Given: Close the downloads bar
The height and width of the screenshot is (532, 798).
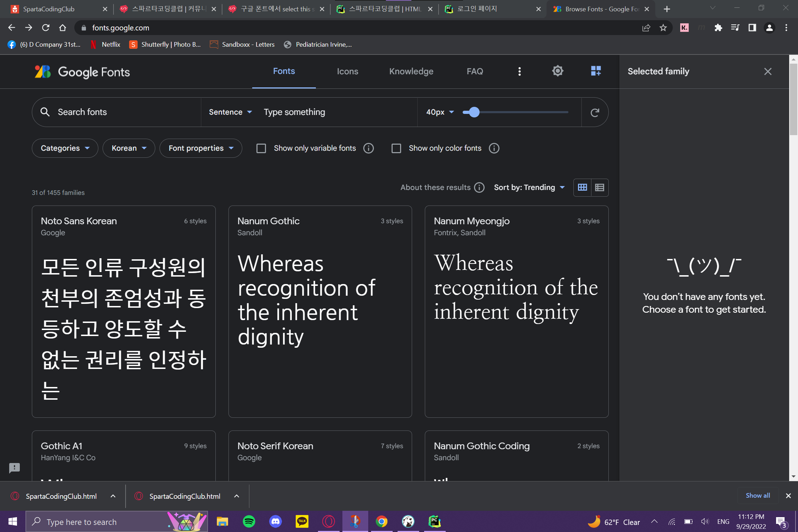Looking at the screenshot, I should coord(788,496).
